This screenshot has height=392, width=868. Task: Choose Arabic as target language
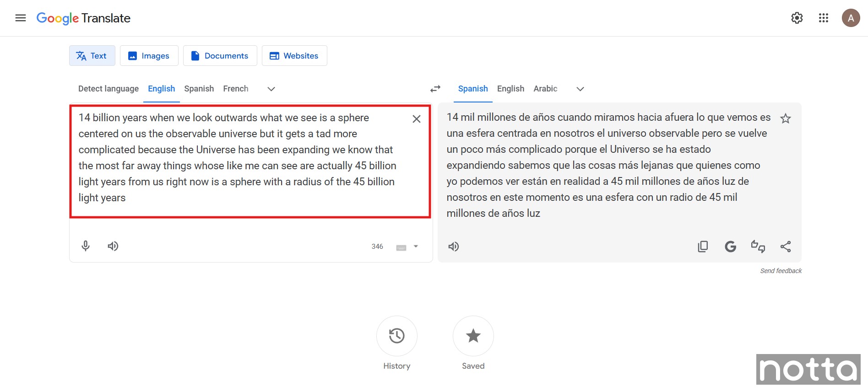coord(545,89)
